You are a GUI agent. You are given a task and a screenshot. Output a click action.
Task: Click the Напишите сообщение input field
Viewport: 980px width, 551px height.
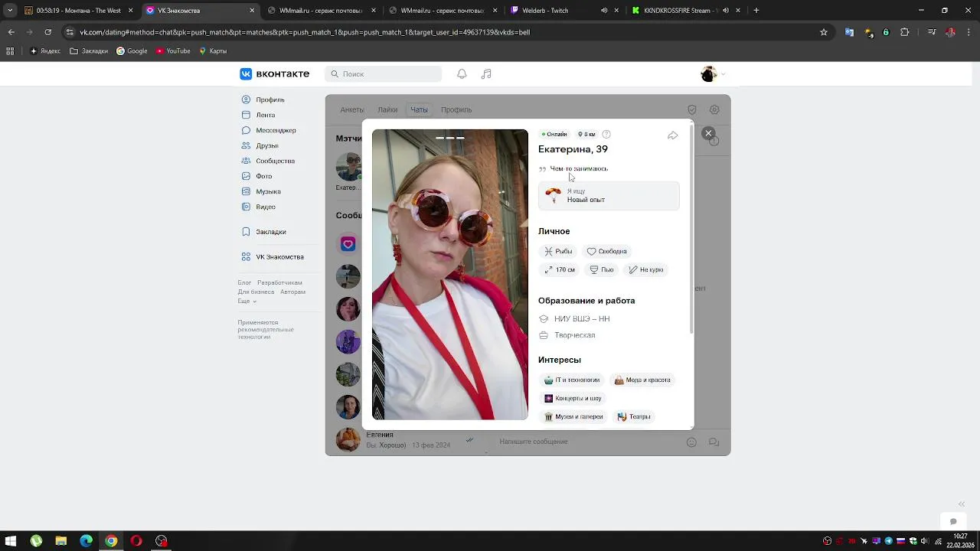coord(586,442)
